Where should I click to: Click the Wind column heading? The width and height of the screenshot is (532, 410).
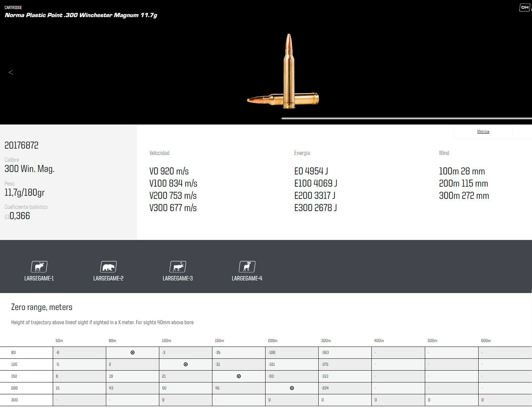coord(444,153)
